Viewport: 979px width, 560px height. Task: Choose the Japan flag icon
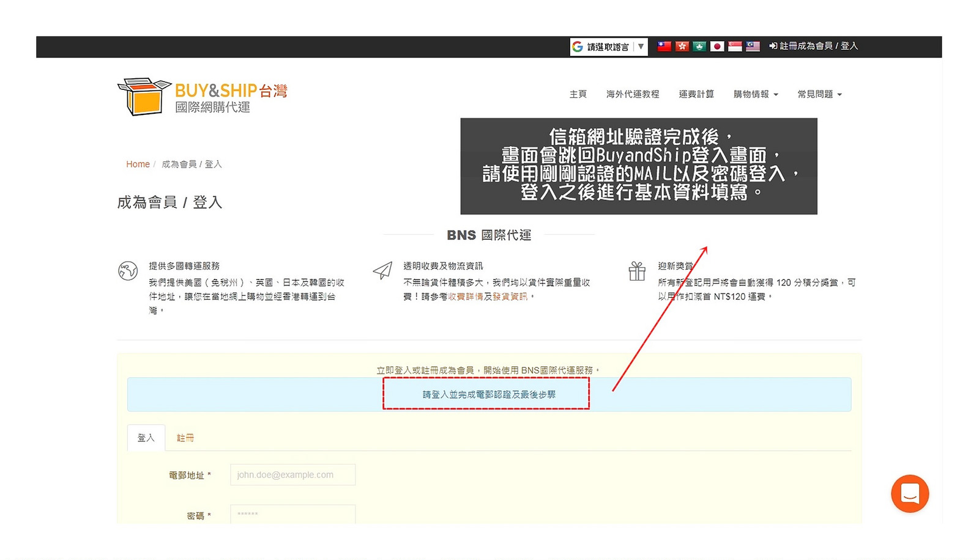point(717,46)
